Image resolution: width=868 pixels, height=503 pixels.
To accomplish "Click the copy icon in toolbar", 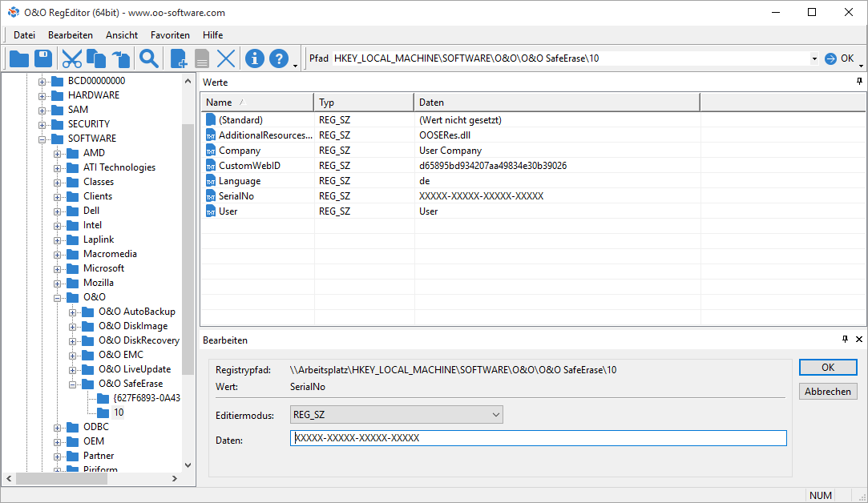I will coord(96,58).
